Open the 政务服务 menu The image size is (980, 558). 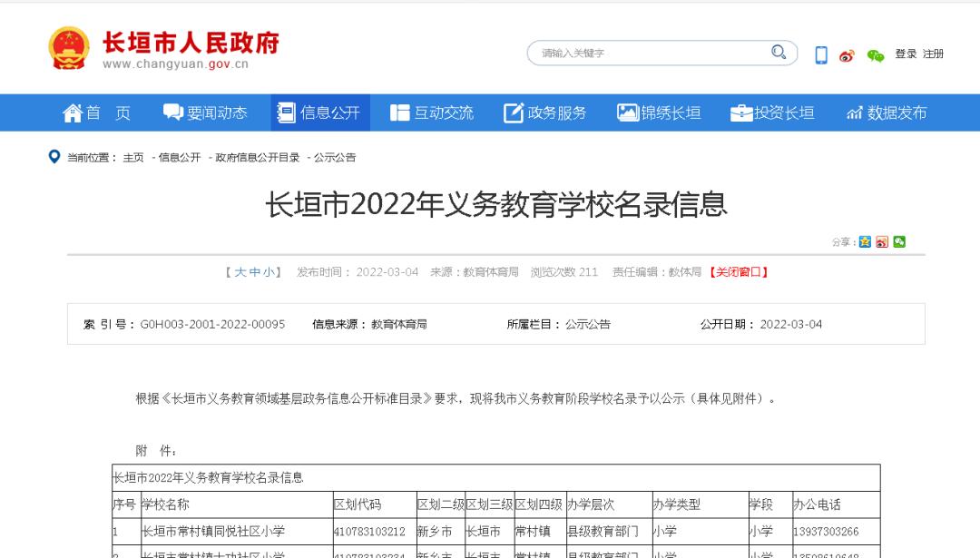545,113
